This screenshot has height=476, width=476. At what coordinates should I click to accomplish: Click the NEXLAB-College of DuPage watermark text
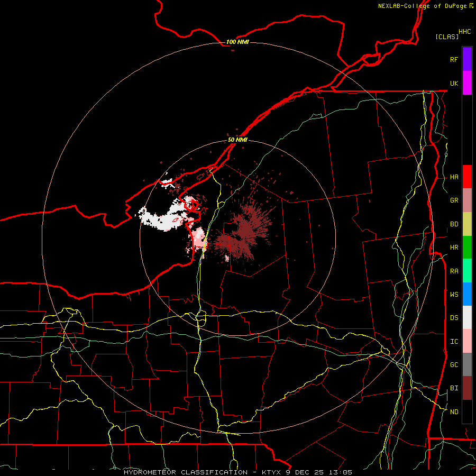pyautogui.click(x=423, y=6)
